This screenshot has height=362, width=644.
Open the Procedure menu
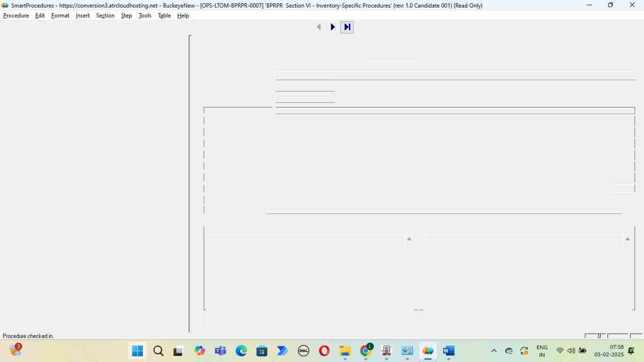pos(16,16)
